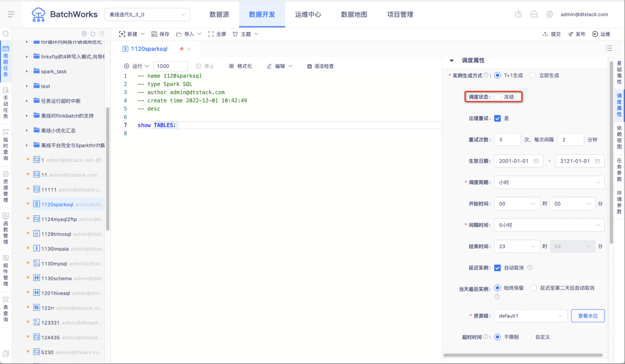The height and width of the screenshot is (364, 625).
Task: Expand the spark_task folder
Action: pyautogui.click(x=27, y=71)
